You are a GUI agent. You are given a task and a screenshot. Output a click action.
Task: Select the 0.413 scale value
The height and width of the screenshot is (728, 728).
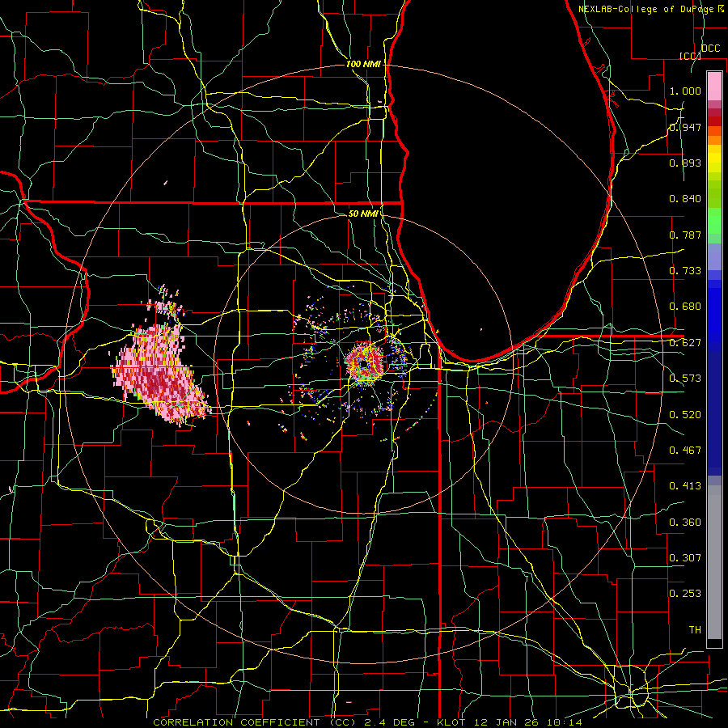pos(685,486)
